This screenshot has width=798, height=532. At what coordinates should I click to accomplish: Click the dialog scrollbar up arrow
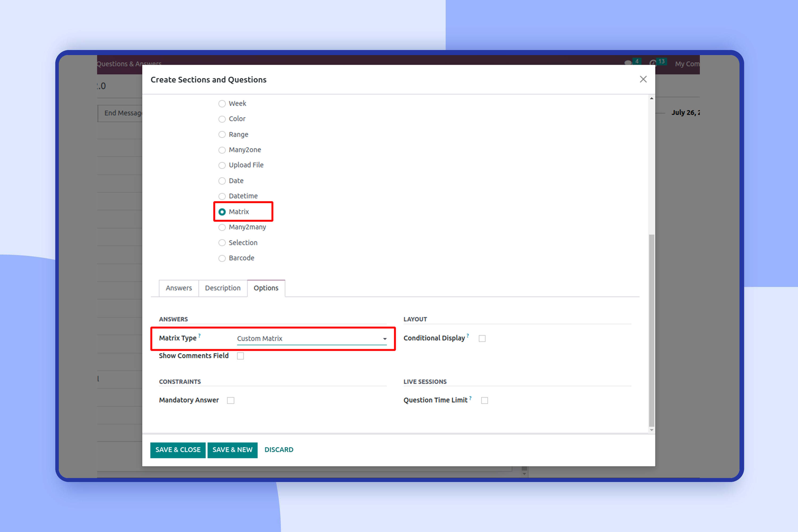point(651,98)
